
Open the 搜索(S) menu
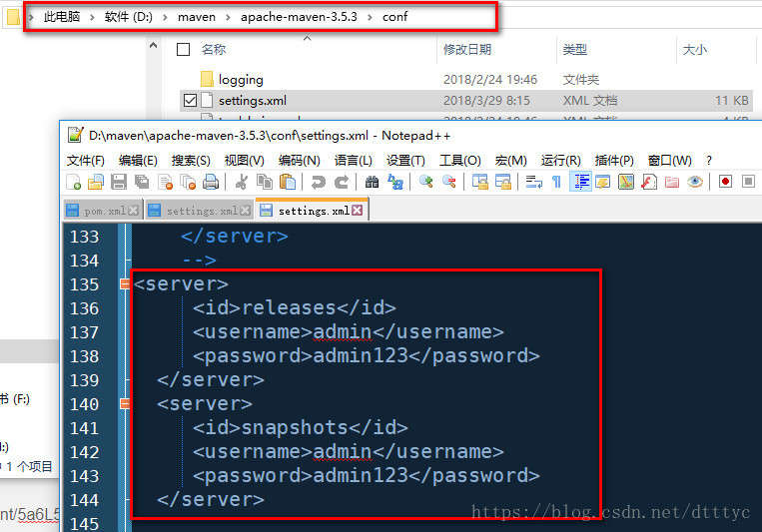(191, 161)
